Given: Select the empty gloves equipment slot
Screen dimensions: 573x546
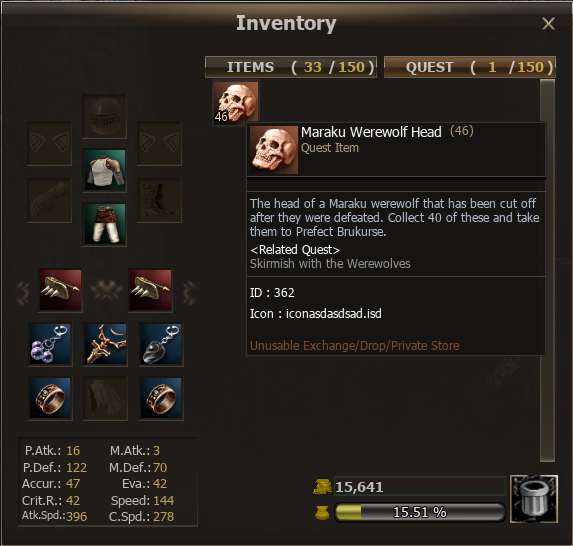Looking at the screenshot, I should (49, 200).
